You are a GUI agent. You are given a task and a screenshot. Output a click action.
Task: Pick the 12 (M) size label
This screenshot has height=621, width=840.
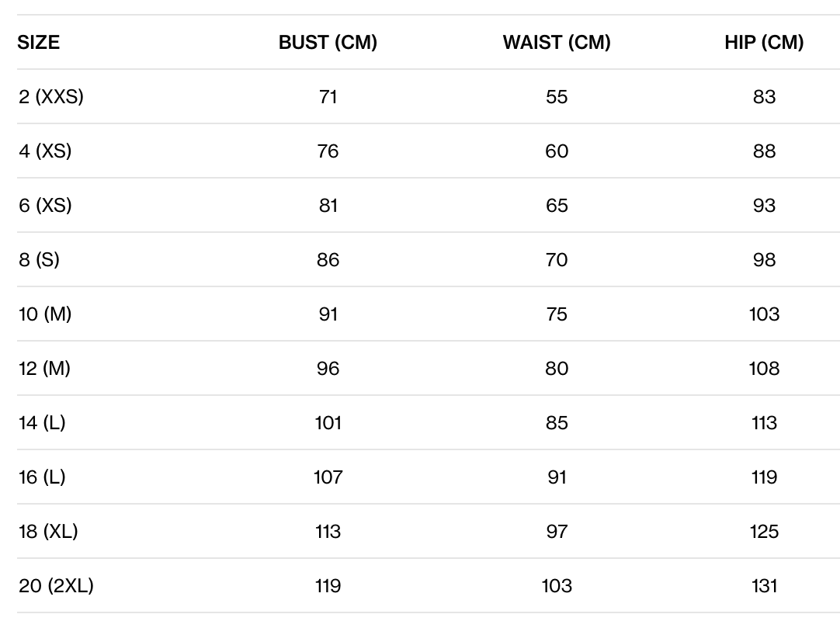(45, 369)
